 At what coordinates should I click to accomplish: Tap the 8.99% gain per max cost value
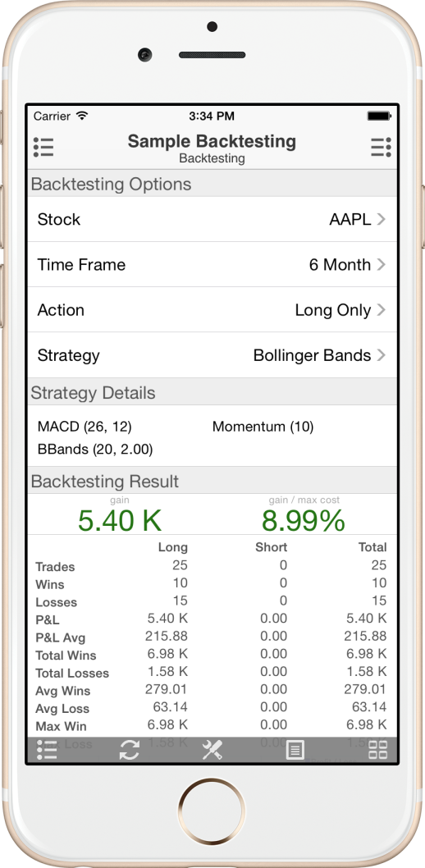click(304, 520)
